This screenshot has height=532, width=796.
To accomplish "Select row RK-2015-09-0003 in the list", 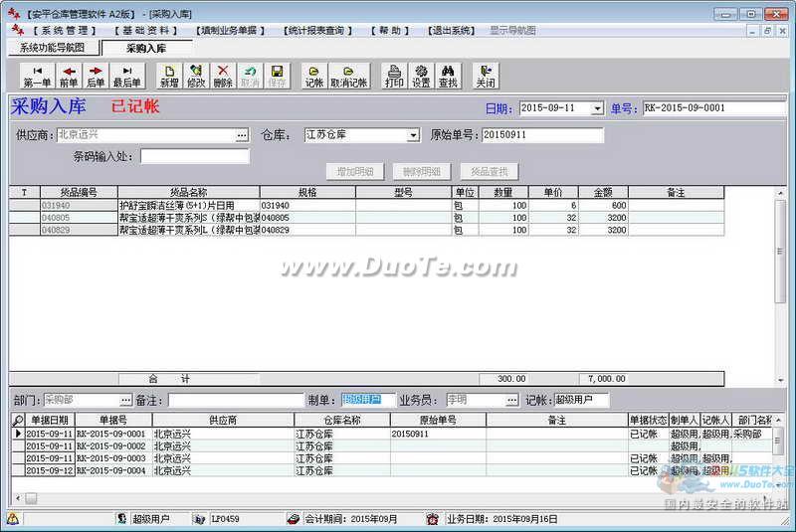I will coord(109,458).
